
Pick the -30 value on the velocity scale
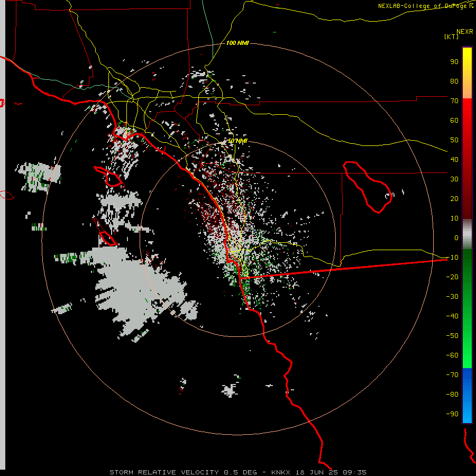tap(452, 297)
